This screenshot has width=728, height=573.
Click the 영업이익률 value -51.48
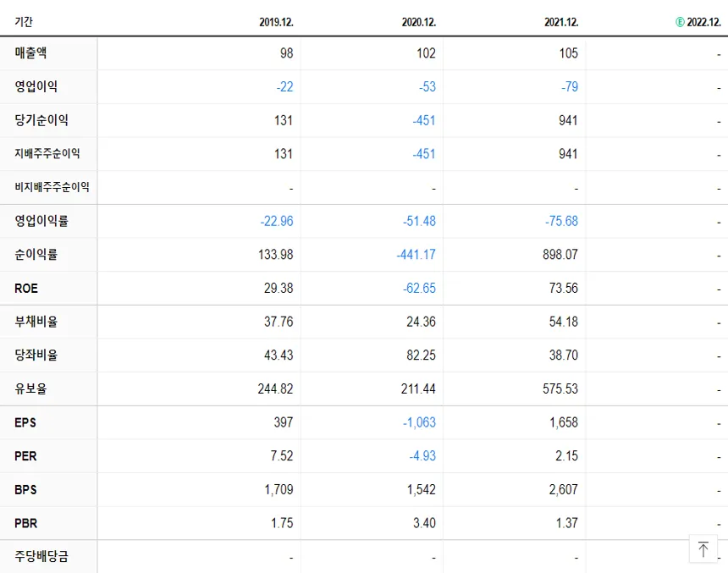[419, 221]
